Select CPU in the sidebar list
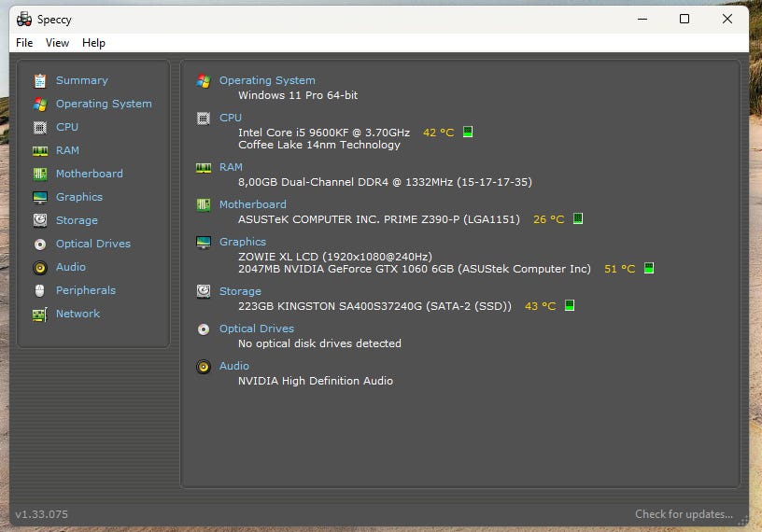The height and width of the screenshot is (532, 762). point(67,127)
